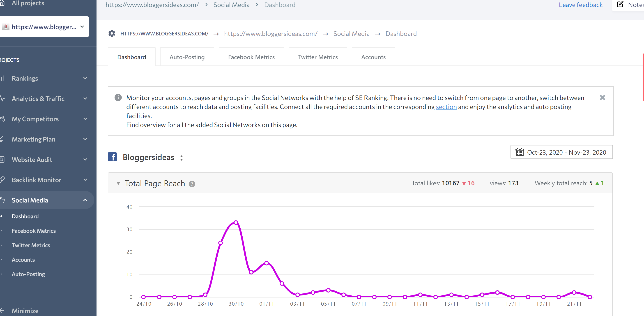Expand the Rankings sidebar section
Viewport: 644px width, 316px height.
coord(85,78)
